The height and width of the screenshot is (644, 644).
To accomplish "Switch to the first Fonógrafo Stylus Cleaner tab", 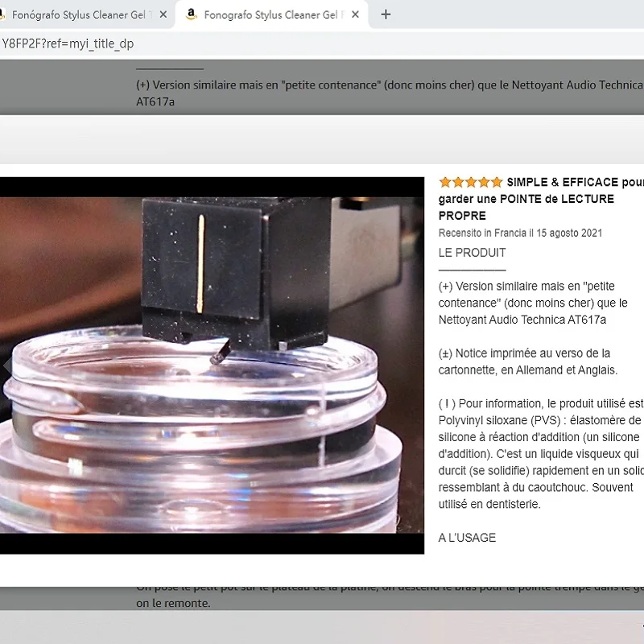I will pos(80,14).
